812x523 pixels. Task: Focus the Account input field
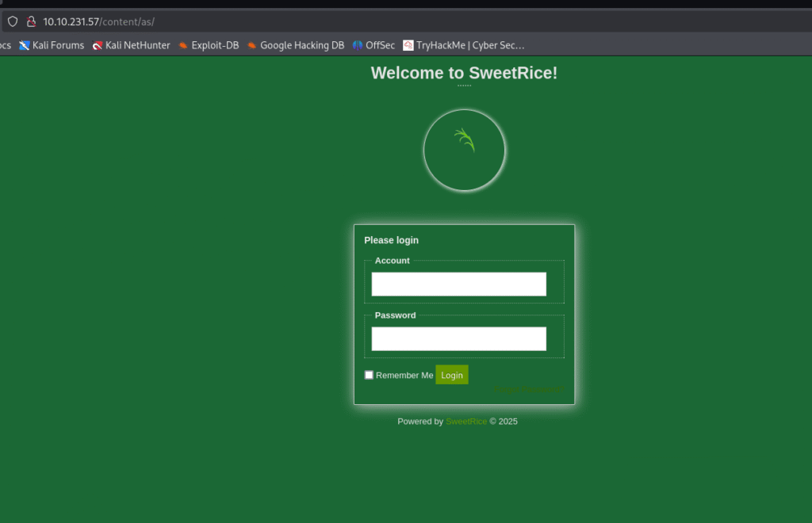(458, 284)
